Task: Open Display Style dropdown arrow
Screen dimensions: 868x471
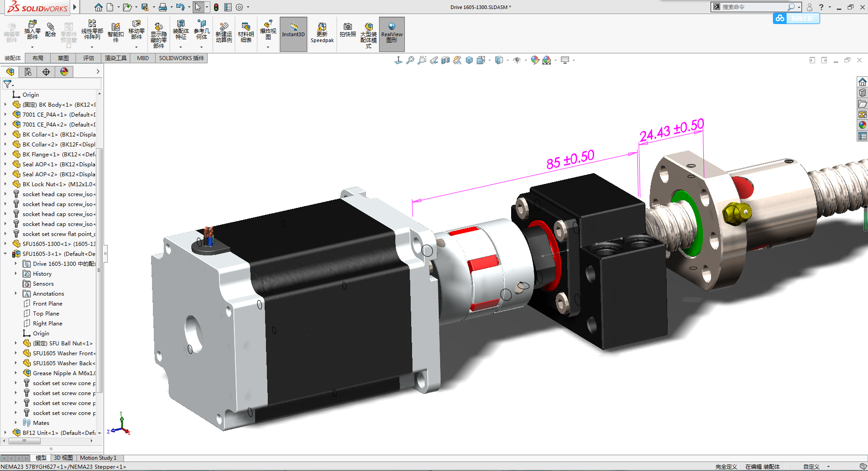Action: [508, 60]
